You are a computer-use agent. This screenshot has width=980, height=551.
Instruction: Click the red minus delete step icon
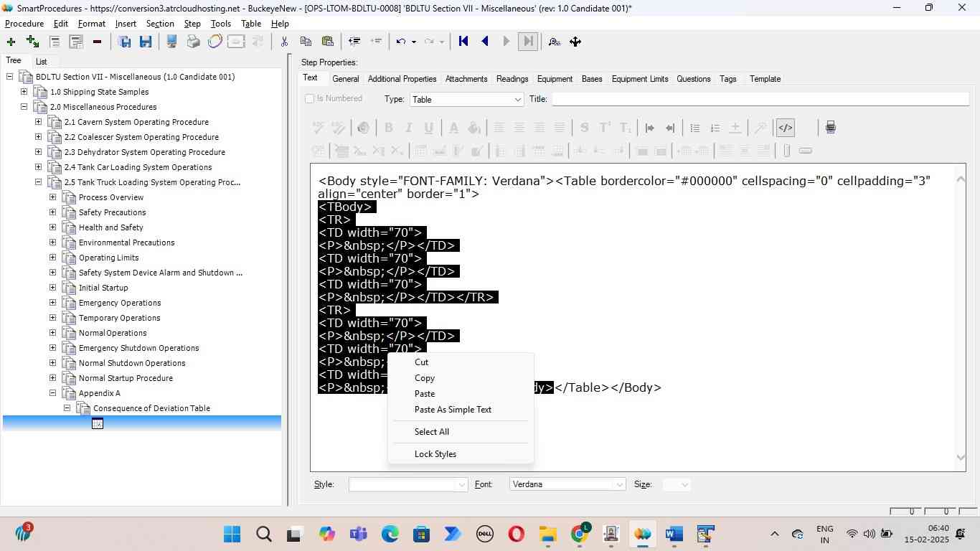[97, 42]
